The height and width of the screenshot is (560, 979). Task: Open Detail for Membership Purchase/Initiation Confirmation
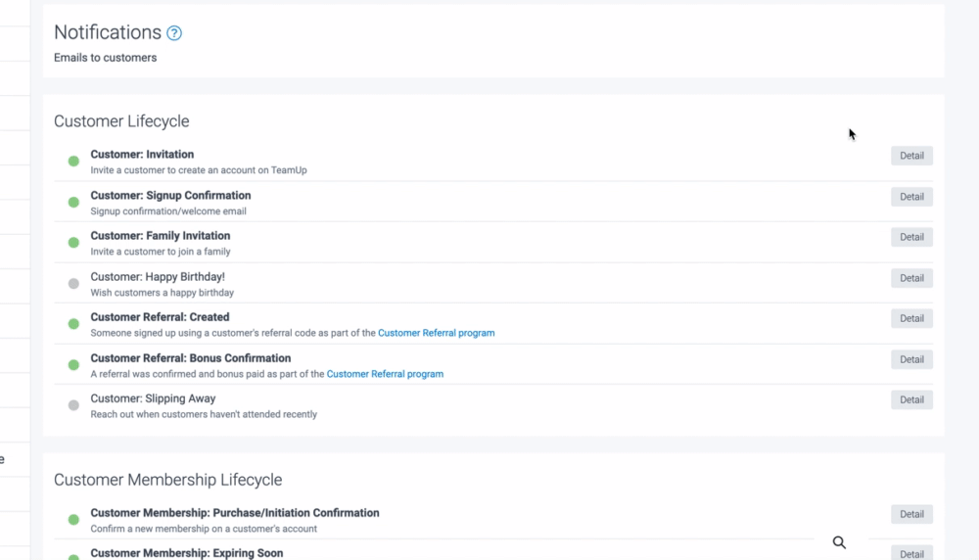pos(911,514)
